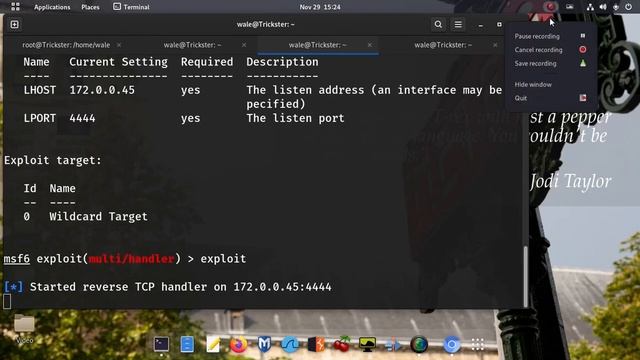Open the Activities grid icon in top bar

click(15, 7)
